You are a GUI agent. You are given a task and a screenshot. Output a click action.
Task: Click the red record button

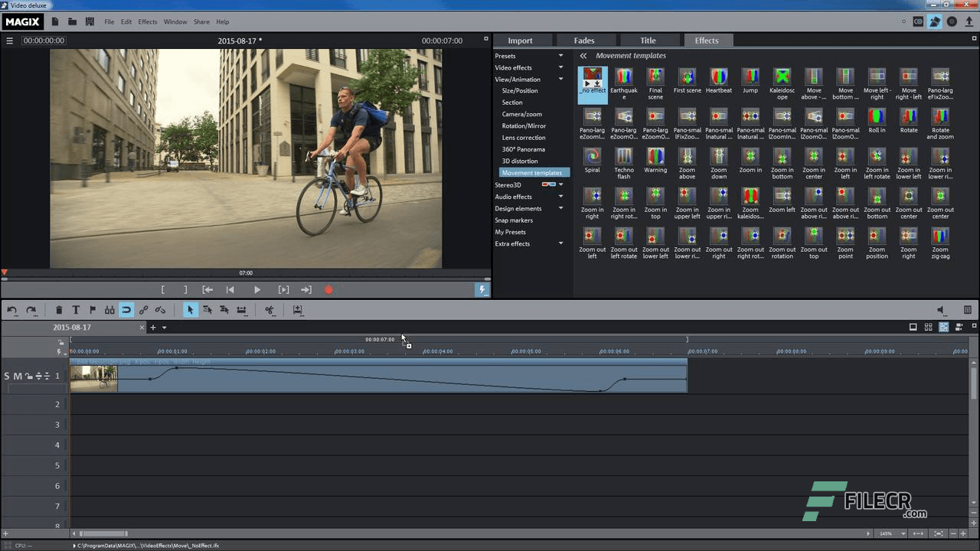[x=328, y=289]
